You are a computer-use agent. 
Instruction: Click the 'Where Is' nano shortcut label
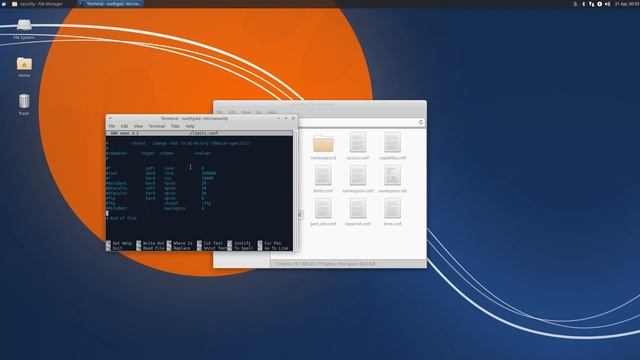[182, 243]
